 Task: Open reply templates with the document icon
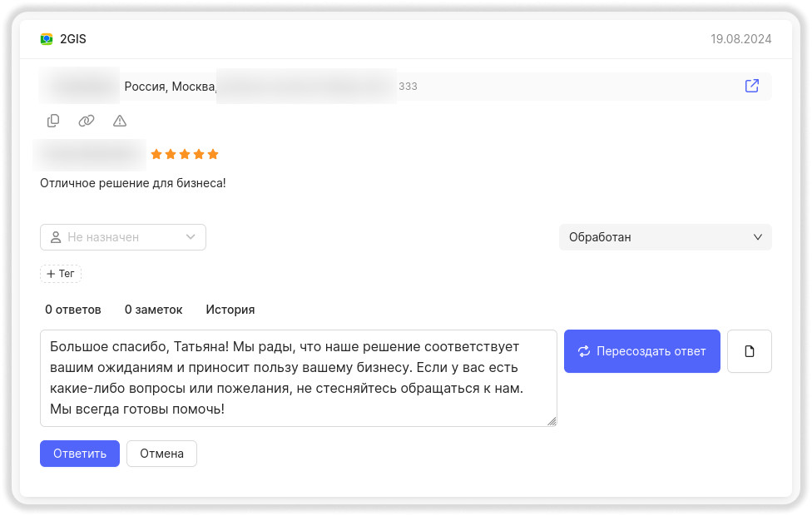[x=749, y=351]
